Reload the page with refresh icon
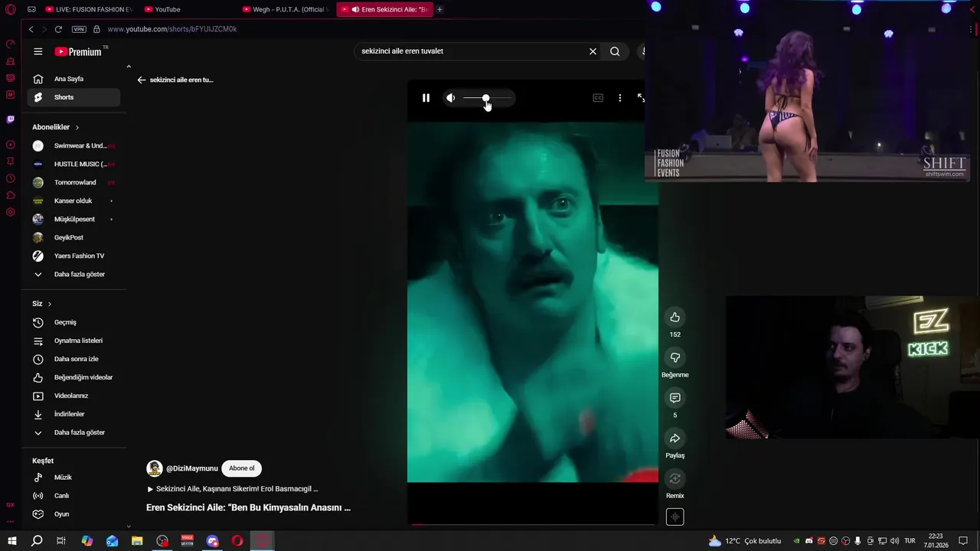This screenshot has height=551, width=980. click(58, 29)
